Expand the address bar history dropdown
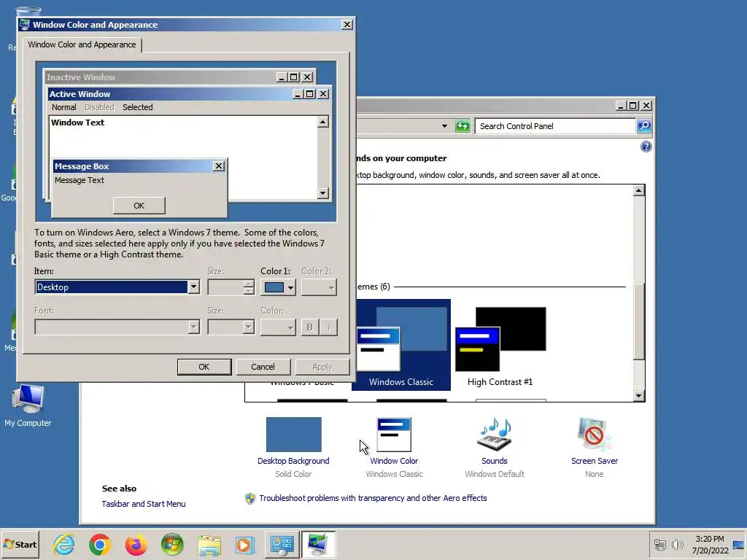This screenshot has height=560, width=747. (x=444, y=126)
